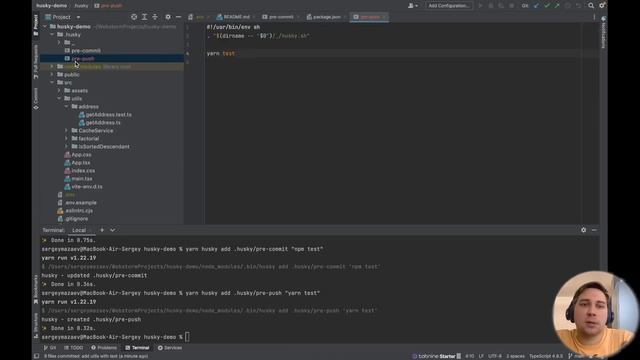Open the Problems tool window tab
Image resolution: width=640 pixels, height=360 pixels.
pyautogui.click(x=104, y=348)
